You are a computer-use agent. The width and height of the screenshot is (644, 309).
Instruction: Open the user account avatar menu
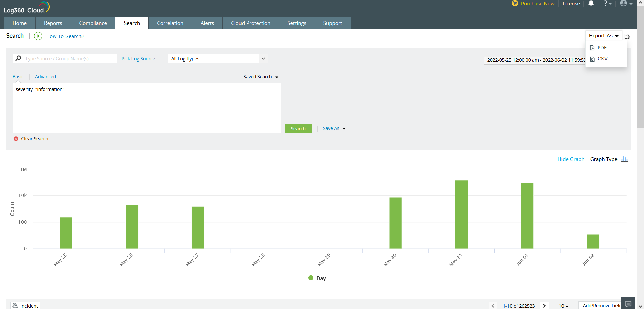(x=626, y=3)
